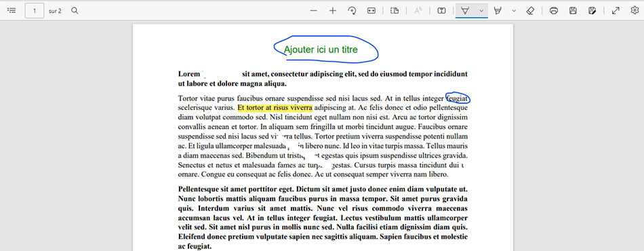
Task: Click the Read aloud icon
Action: 418,11
